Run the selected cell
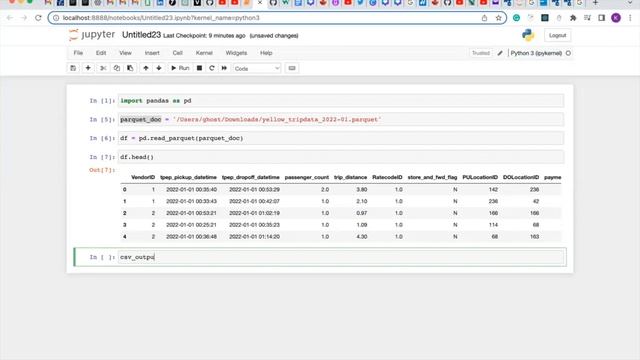The width and height of the screenshot is (640, 360). pyautogui.click(x=180, y=68)
